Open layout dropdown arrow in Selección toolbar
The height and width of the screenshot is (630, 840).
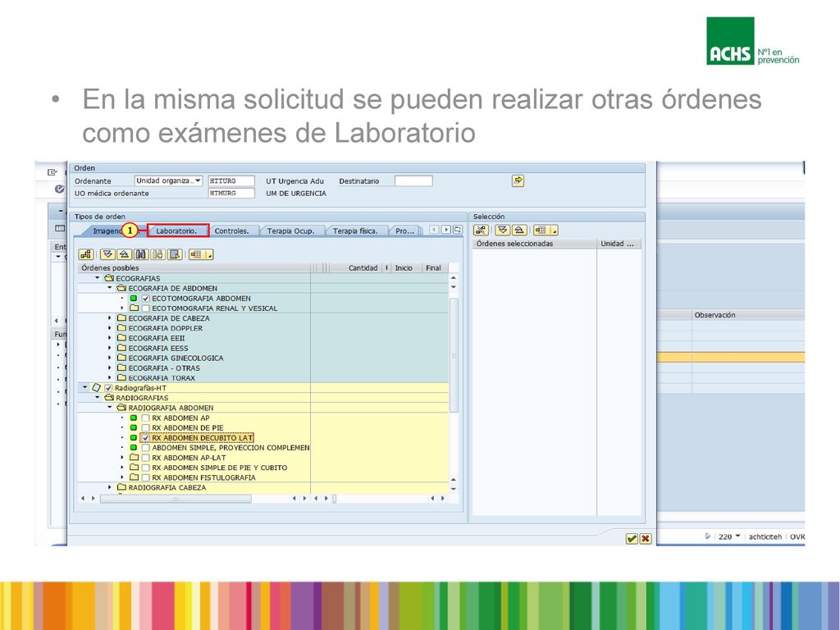point(554,231)
